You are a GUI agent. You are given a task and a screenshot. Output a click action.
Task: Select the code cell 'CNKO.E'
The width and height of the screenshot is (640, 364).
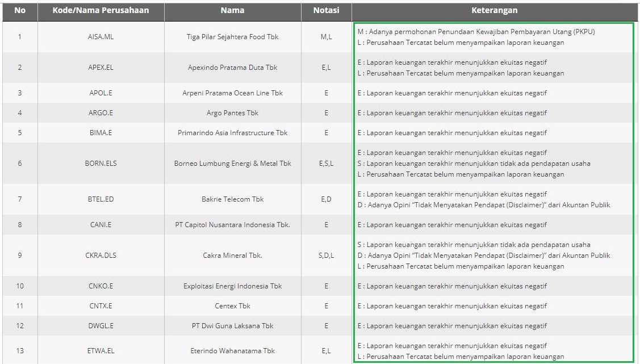tap(101, 286)
